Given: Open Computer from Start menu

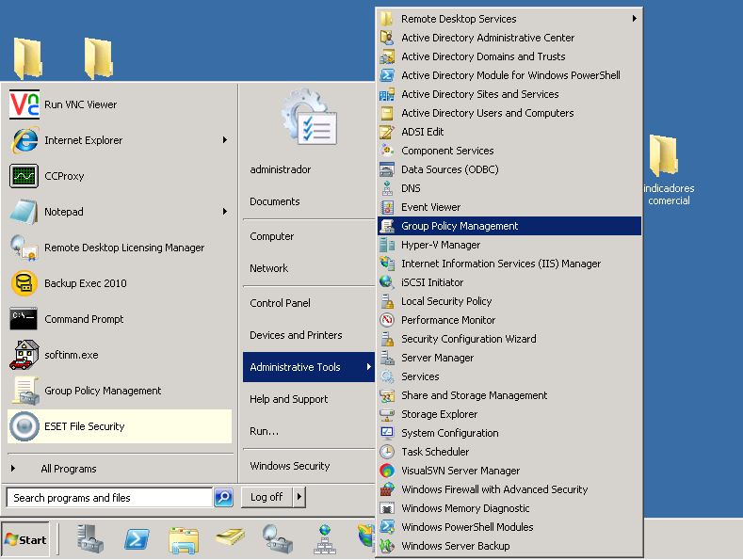Looking at the screenshot, I should pos(309,236).
